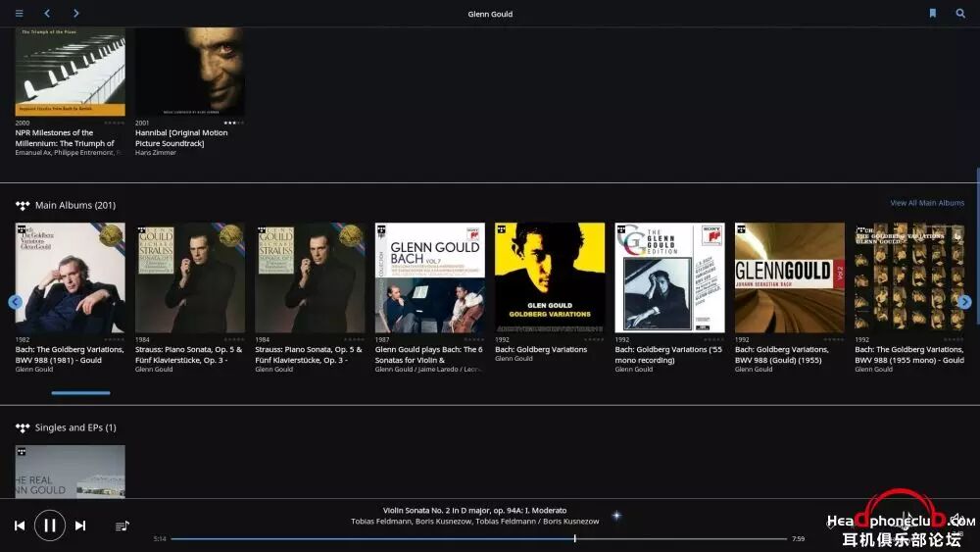Viewport: 980px width, 552px height.
Task: Open the hamburger navigation menu
Action: tap(20, 13)
